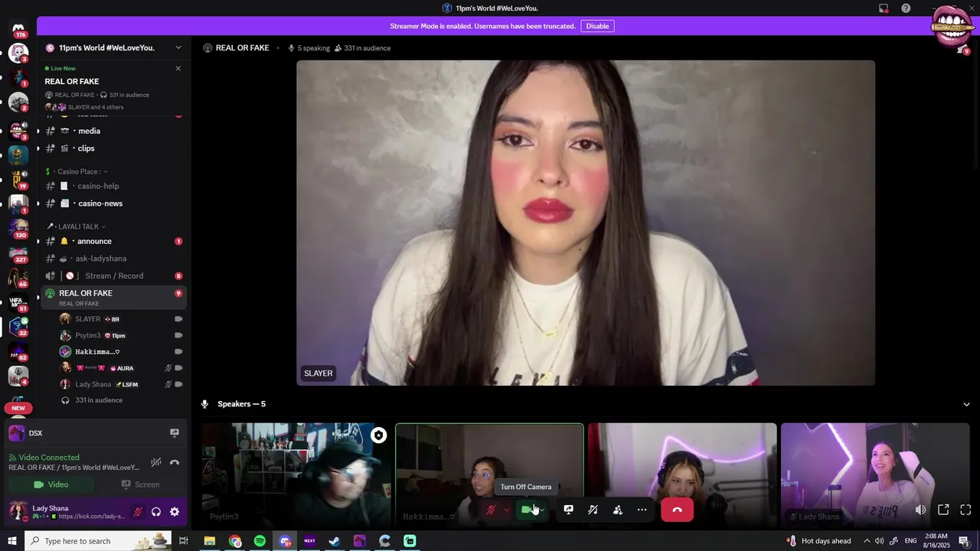Disconnect using the red hang-up button
980x551 pixels.
pyautogui.click(x=677, y=510)
